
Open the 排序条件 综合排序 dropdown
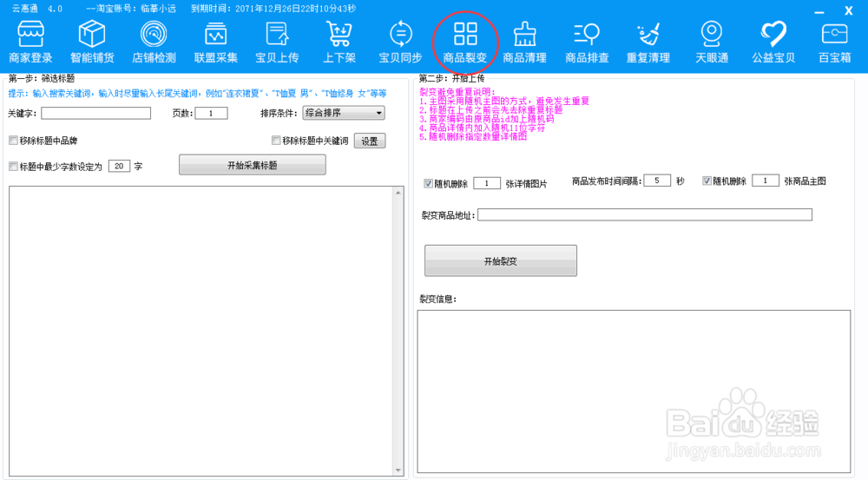[x=343, y=113]
